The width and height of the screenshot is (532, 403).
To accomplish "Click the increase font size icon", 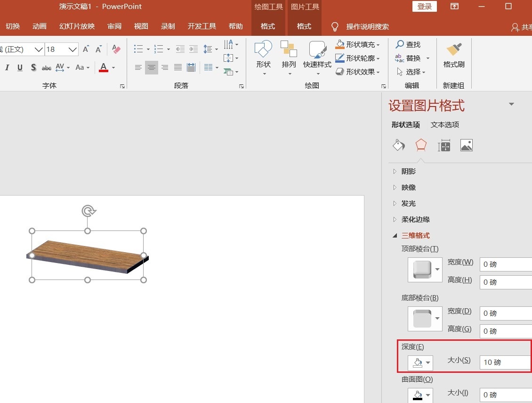I will pos(86,49).
